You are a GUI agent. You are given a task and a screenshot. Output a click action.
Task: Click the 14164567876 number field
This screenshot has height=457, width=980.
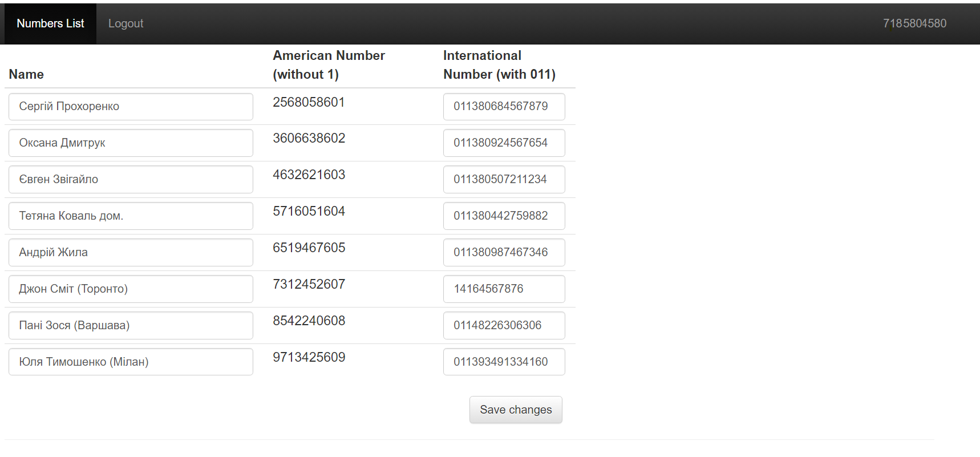pyautogui.click(x=504, y=289)
